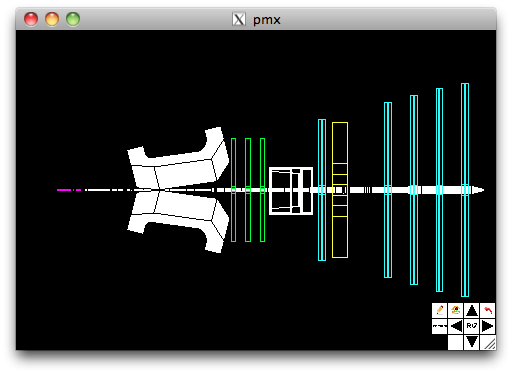This screenshot has height=374, width=512.
Task: Pan view up with black up arrow
Action: coord(471,310)
